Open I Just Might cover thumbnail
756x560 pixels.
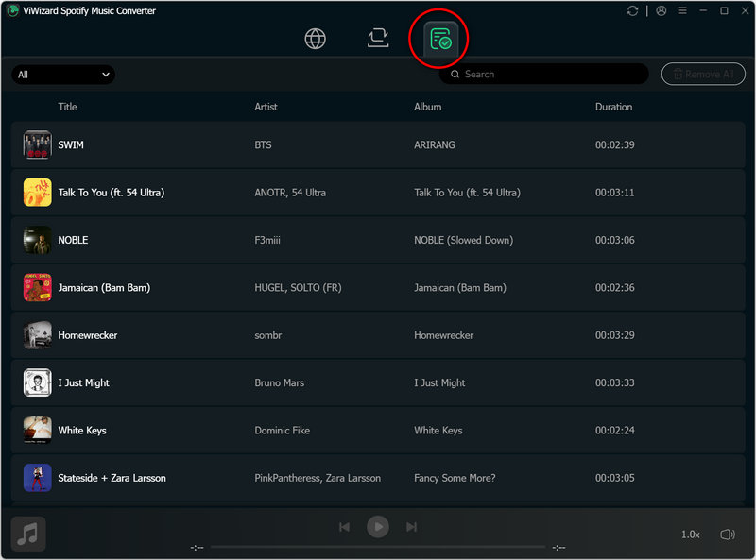[x=37, y=382]
